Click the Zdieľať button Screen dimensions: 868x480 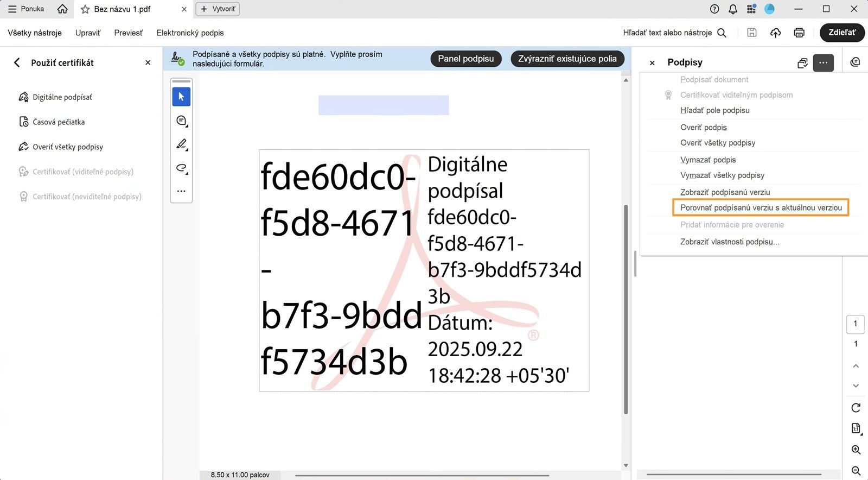[x=842, y=33]
